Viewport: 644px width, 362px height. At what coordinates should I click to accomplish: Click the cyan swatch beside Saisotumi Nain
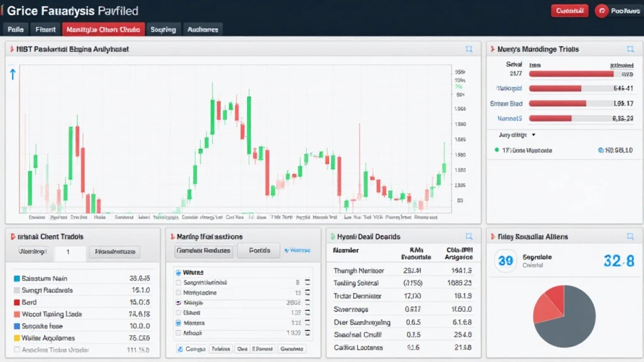pos(17,278)
